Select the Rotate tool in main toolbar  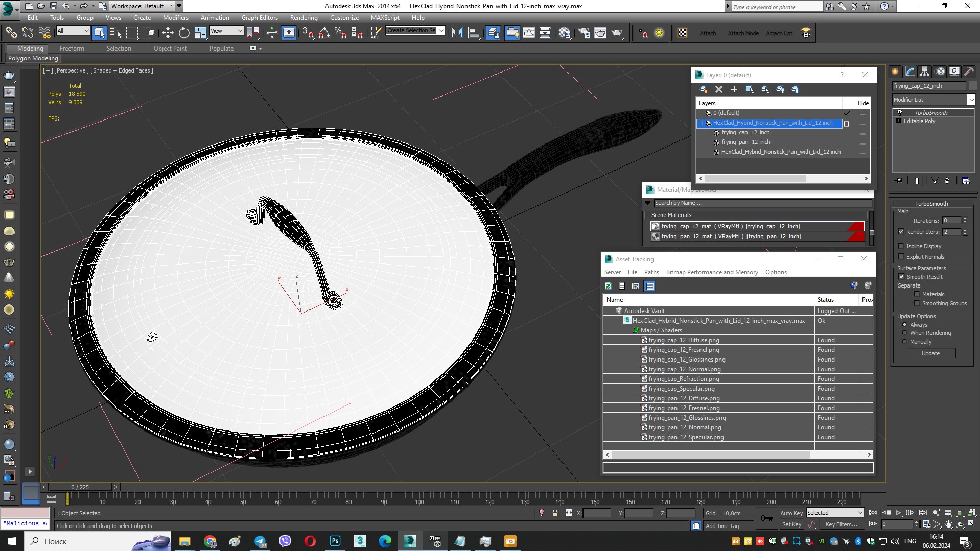[184, 33]
